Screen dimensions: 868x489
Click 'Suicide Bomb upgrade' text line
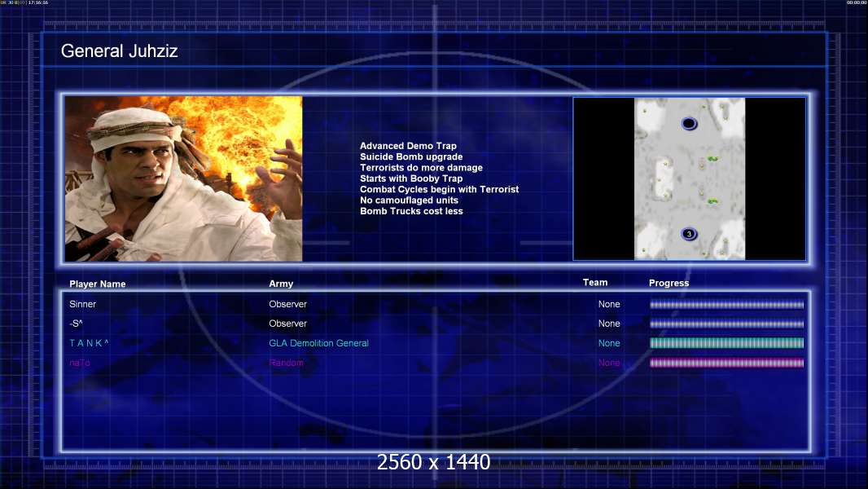tap(411, 156)
